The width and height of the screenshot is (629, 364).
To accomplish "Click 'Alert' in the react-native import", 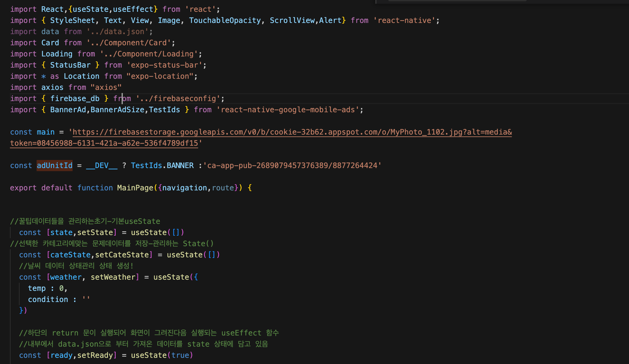I will coord(330,20).
